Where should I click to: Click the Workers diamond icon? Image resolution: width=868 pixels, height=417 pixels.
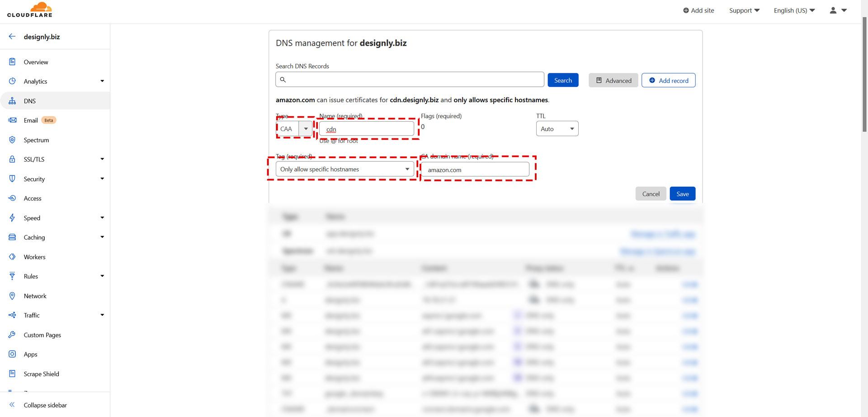tap(12, 257)
